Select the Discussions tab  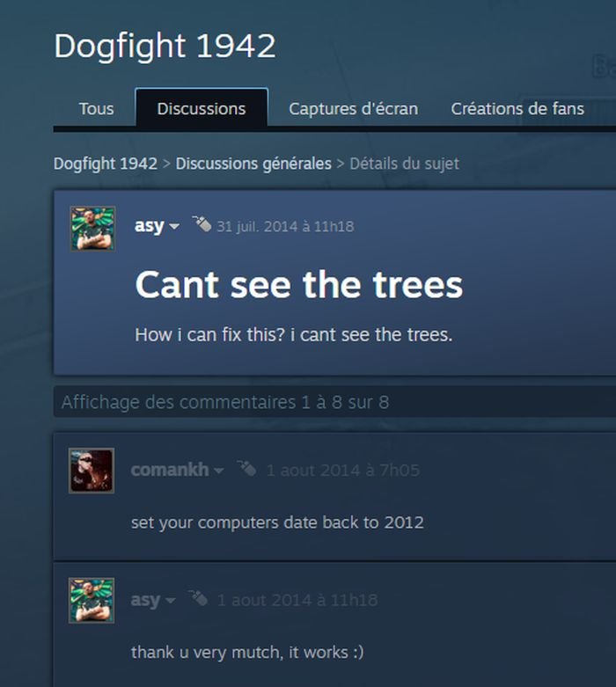click(202, 108)
